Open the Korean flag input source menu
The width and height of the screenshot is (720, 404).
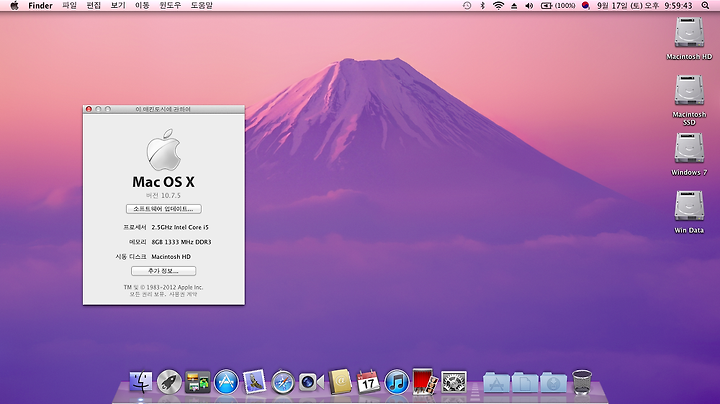(x=585, y=6)
